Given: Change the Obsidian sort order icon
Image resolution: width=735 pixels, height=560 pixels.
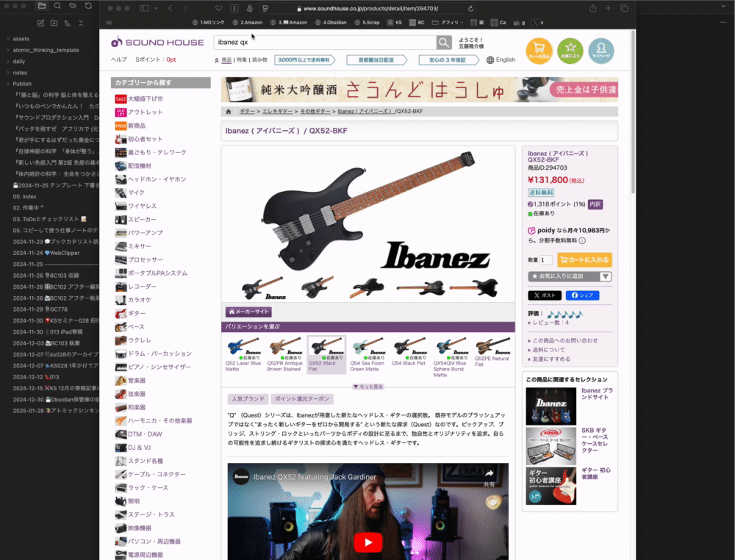Looking at the screenshot, I should (x=68, y=23).
